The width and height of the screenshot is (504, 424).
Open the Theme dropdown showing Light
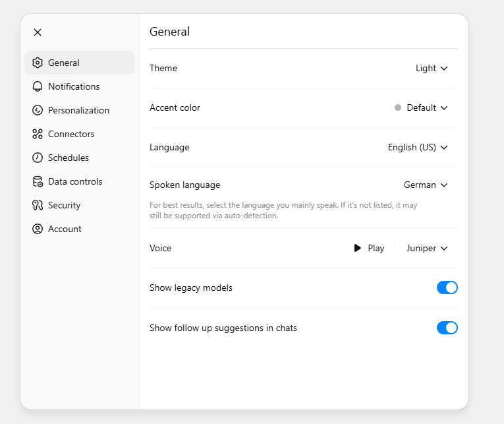pos(432,68)
